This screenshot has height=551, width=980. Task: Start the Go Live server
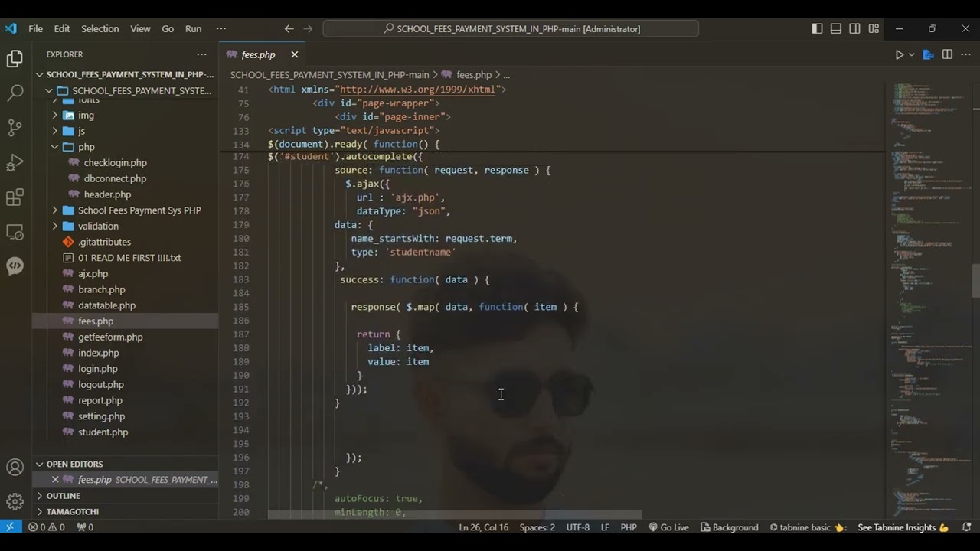tap(668, 527)
